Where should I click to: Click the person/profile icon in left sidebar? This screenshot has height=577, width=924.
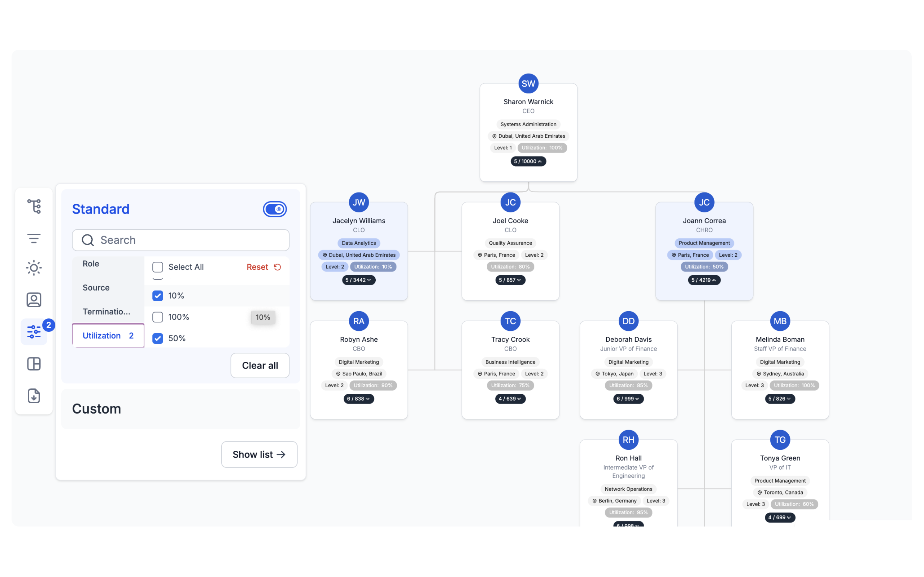point(34,299)
